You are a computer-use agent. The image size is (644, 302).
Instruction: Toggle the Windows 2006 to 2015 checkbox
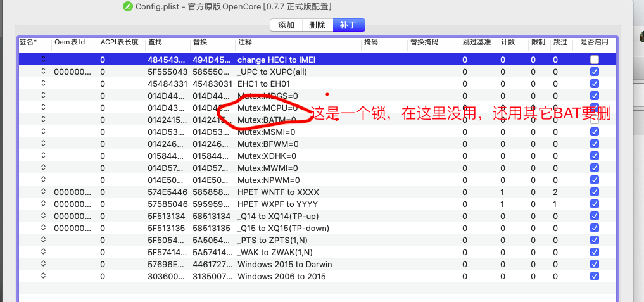(x=595, y=276)
